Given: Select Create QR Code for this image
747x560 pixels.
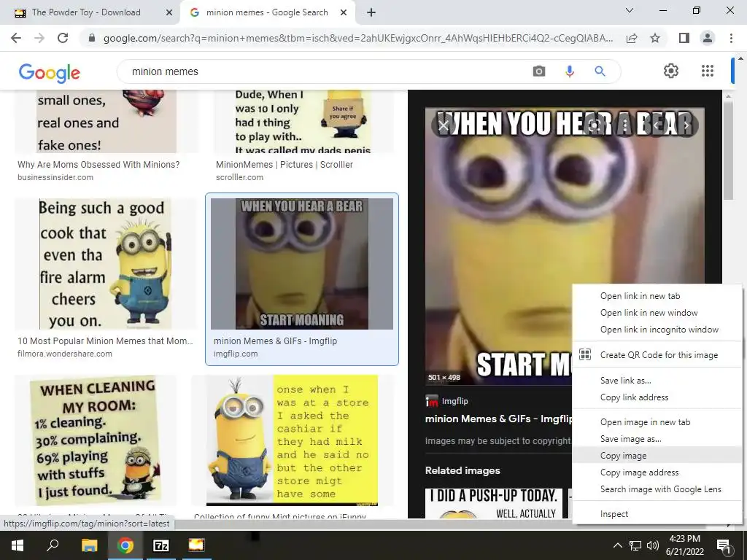Looking at the screenshot, I should [657, 355].
